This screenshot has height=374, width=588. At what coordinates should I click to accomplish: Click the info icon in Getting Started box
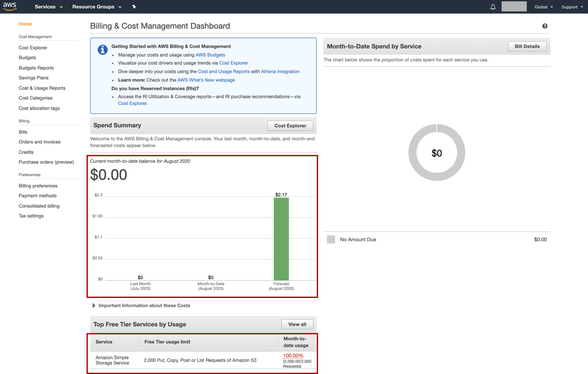tap(103, 50)
